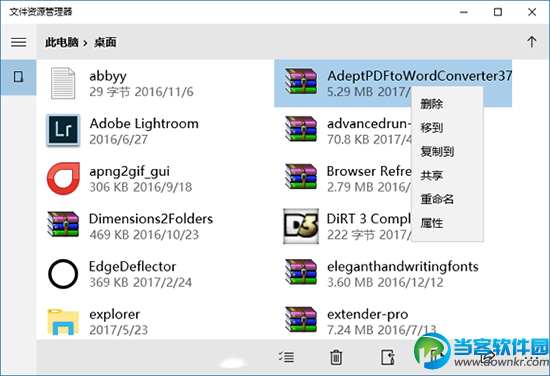Click the 3.60 MB 2016/12/12 details
550x376 pixels.
(385, 282)
